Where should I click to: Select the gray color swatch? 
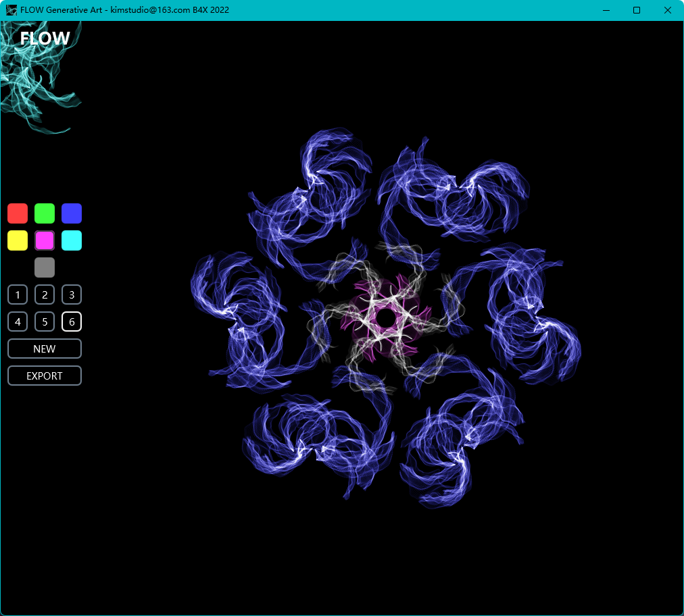click(45, 267)
